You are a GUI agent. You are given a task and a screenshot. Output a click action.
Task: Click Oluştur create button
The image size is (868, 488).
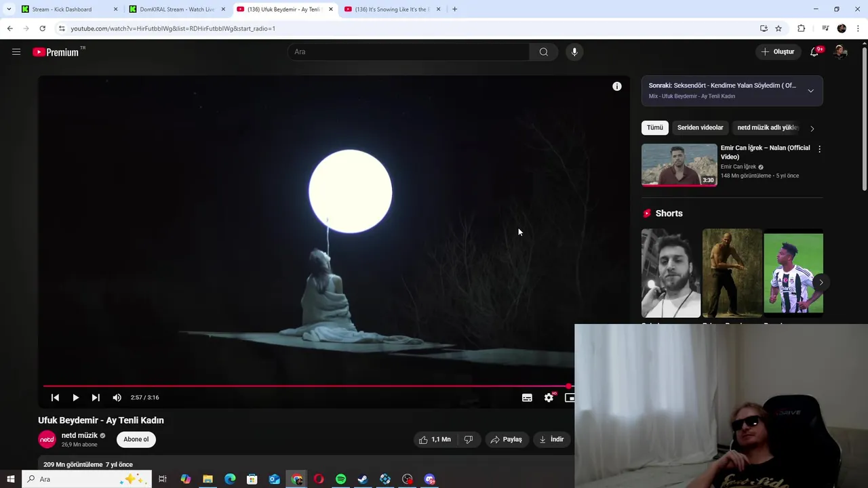(x=777, y=52)
